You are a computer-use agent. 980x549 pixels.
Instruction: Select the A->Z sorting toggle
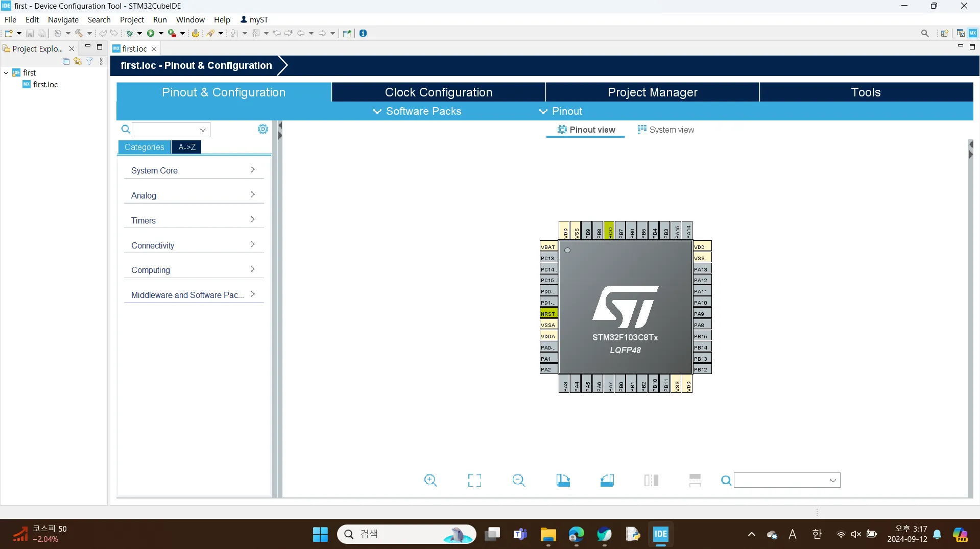[187, 147]
